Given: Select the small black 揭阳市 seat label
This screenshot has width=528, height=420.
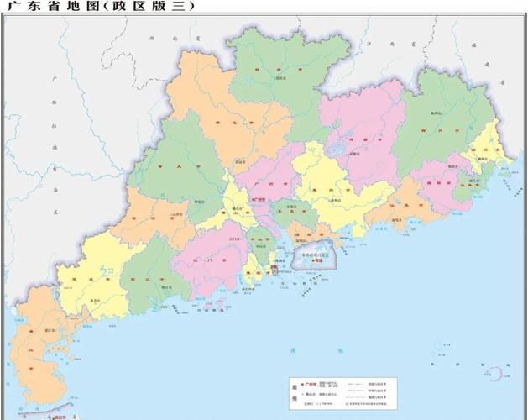Looking at the screenshot, I should click(x=453, y=166).
